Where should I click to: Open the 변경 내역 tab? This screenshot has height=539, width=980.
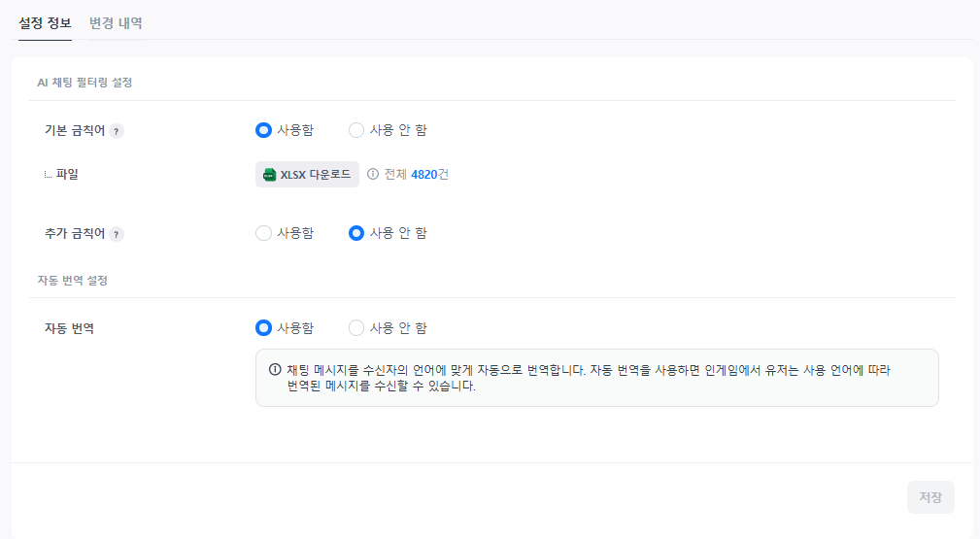116,22
